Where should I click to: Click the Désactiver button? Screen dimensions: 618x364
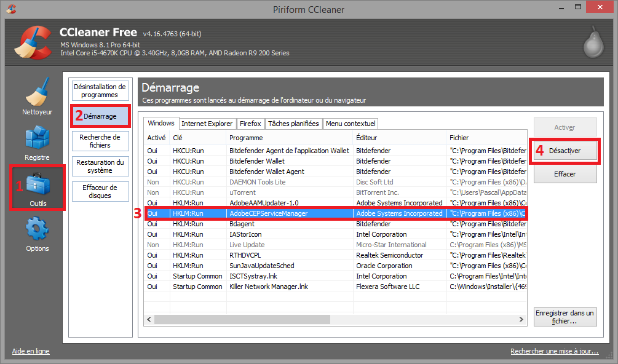point(565,151)
